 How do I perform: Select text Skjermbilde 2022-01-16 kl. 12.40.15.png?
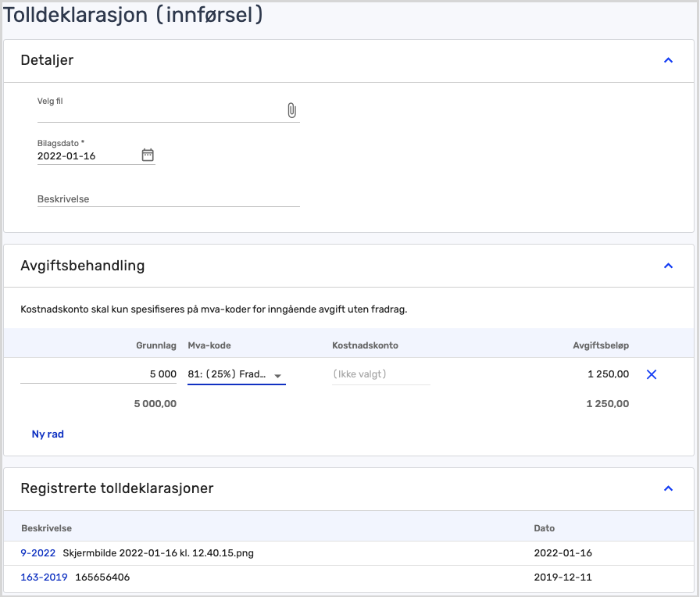coord(158,552)
